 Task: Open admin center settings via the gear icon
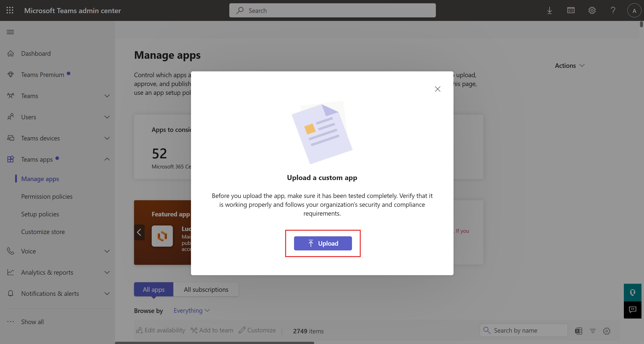[x=592, y=10]
